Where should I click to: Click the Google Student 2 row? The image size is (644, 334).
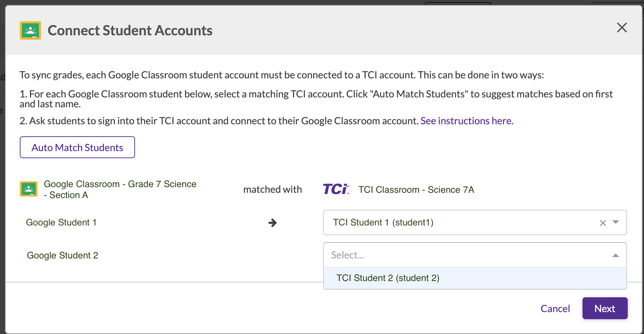(63, 255)
